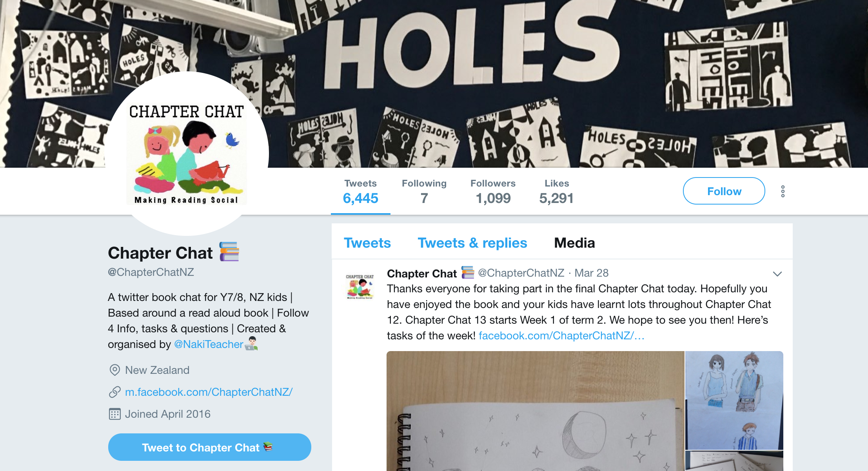Click the tweet author's small avatar

point(360,286)
